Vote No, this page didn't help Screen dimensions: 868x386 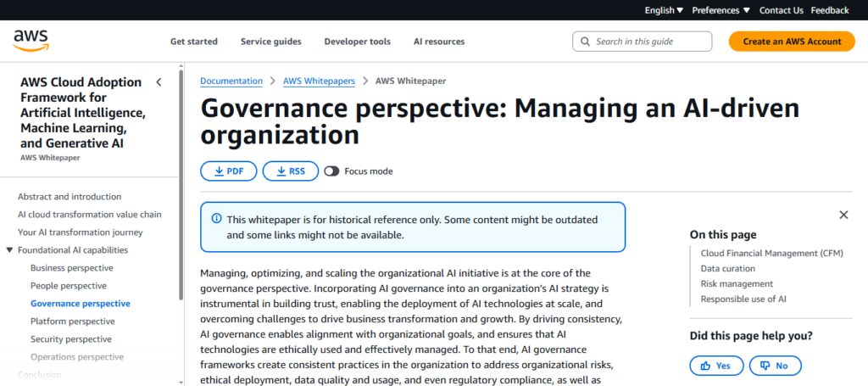(x=775, y=366)
